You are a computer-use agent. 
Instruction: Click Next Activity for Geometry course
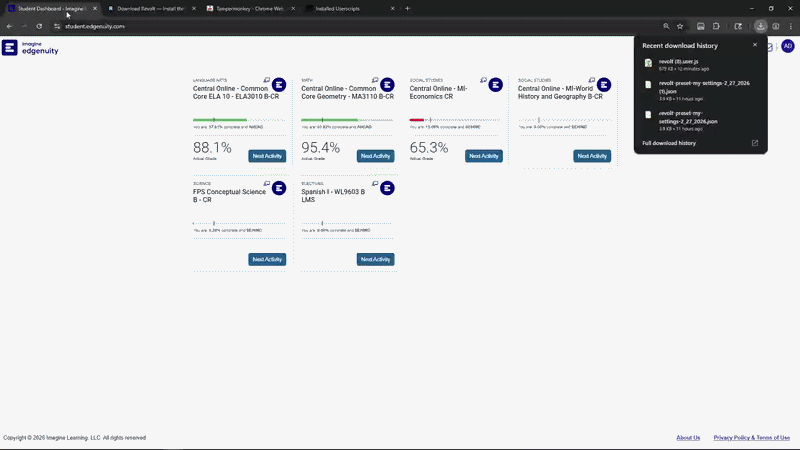click(x=375, y=156)
